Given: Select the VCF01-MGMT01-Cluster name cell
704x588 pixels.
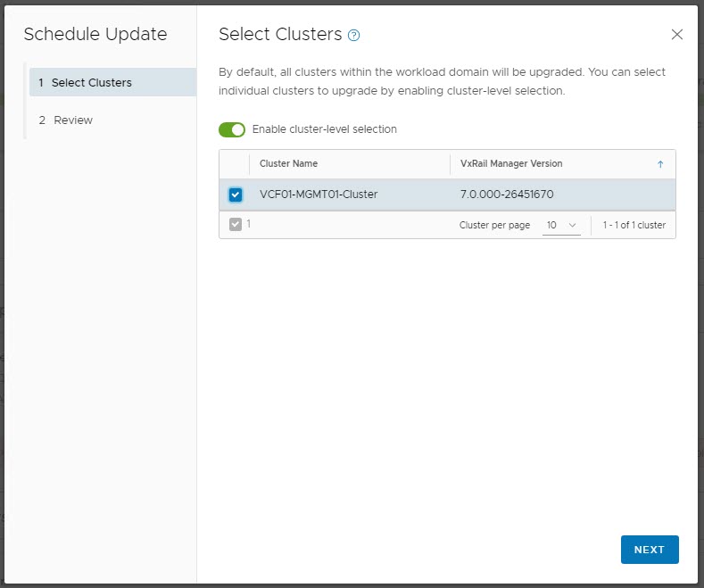Looking at the screenshot, I should click(319, 195).
